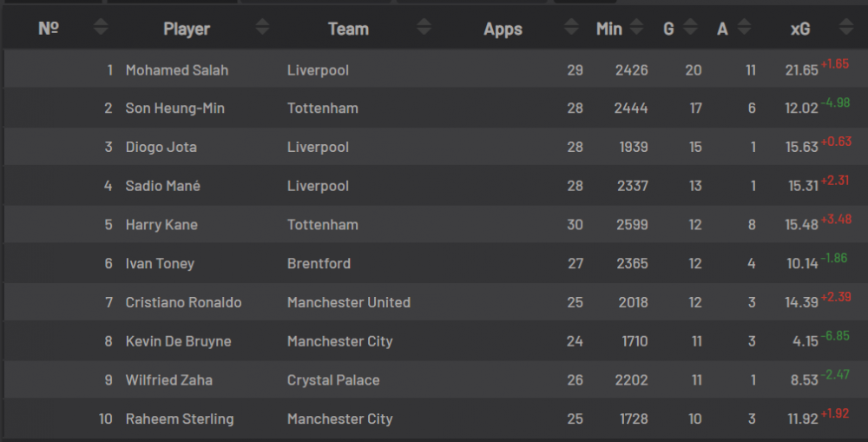Click the Player column header label
This screenshot has width=868, height=442.
187,29
